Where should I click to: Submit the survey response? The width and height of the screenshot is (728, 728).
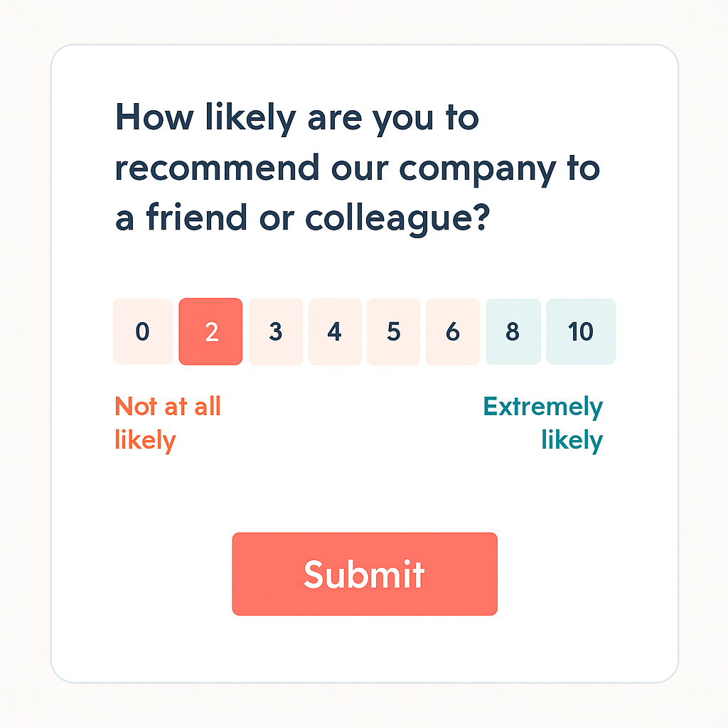click(364, 574)
